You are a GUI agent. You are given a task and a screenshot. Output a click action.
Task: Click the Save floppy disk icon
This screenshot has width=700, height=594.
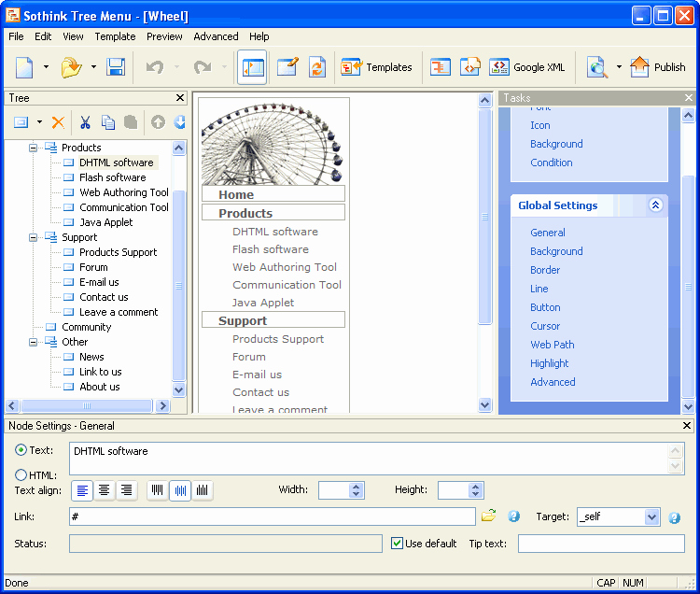116,67
